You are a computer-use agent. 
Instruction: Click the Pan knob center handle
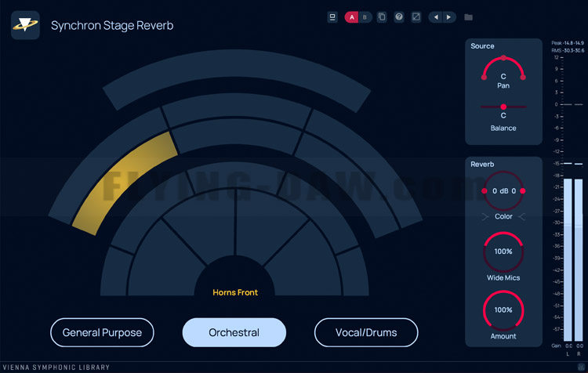(x=503, y=59)
